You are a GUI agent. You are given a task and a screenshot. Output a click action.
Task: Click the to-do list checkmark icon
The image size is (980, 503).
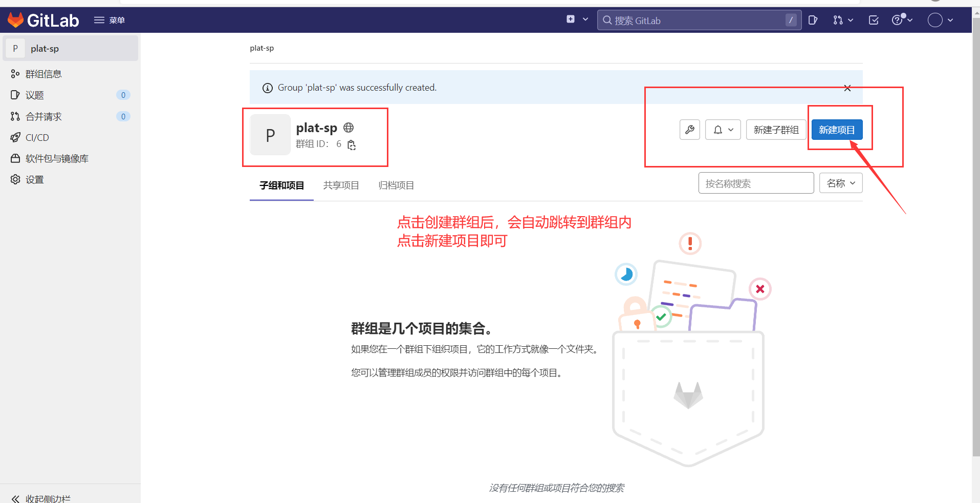873,20
